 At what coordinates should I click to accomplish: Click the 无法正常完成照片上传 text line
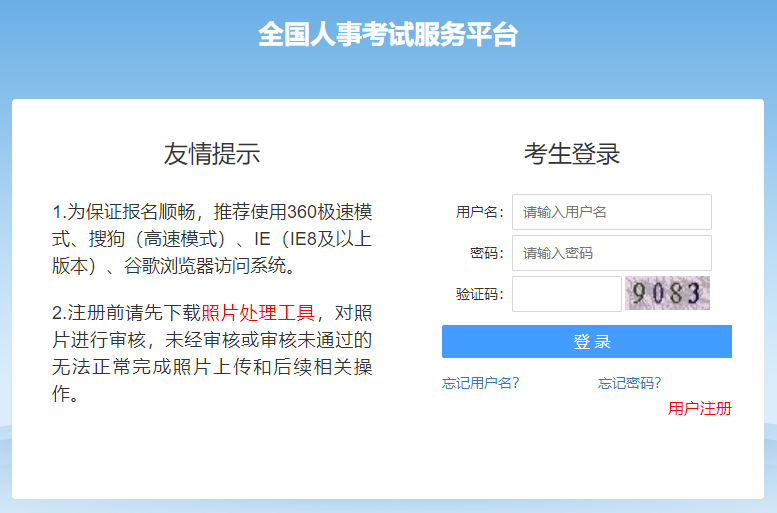pos(212,367)
